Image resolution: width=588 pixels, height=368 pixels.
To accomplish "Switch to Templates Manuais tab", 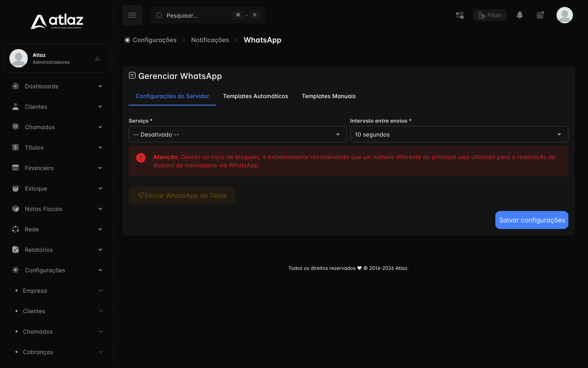I will pyautogui.click(x=329, y=96).
